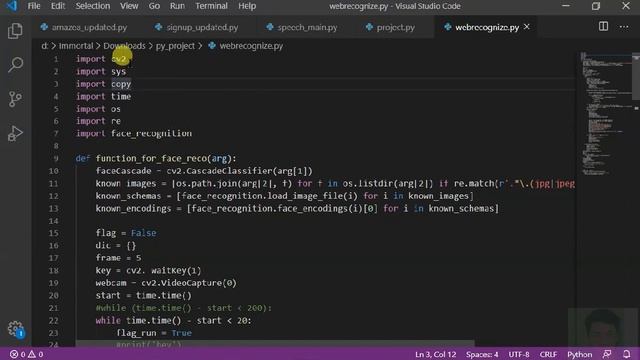Switch to the signup_updated.py tab
This screenshot has width=640, height=360.
(202, 27)
